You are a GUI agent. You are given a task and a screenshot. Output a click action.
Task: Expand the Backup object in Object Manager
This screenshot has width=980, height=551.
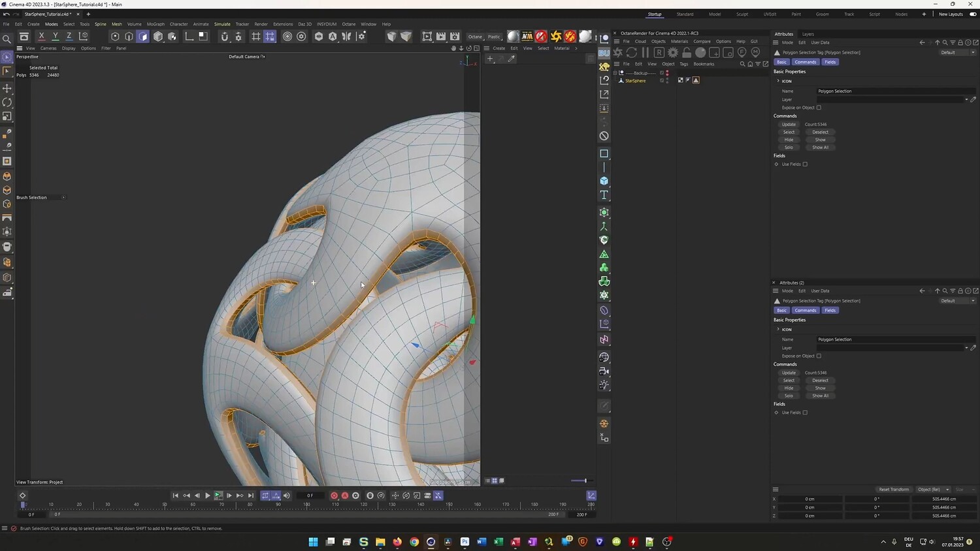click(x=616, y=73)
